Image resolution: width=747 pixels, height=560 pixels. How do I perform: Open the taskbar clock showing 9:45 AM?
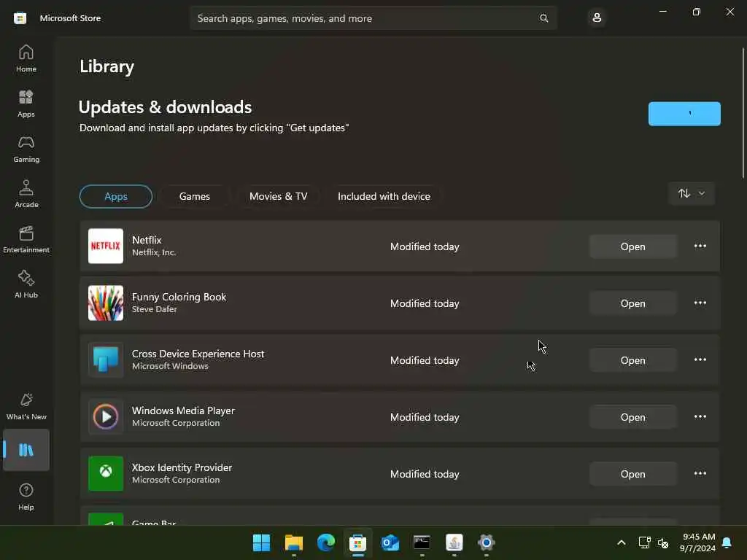click(x=698, y=542)
